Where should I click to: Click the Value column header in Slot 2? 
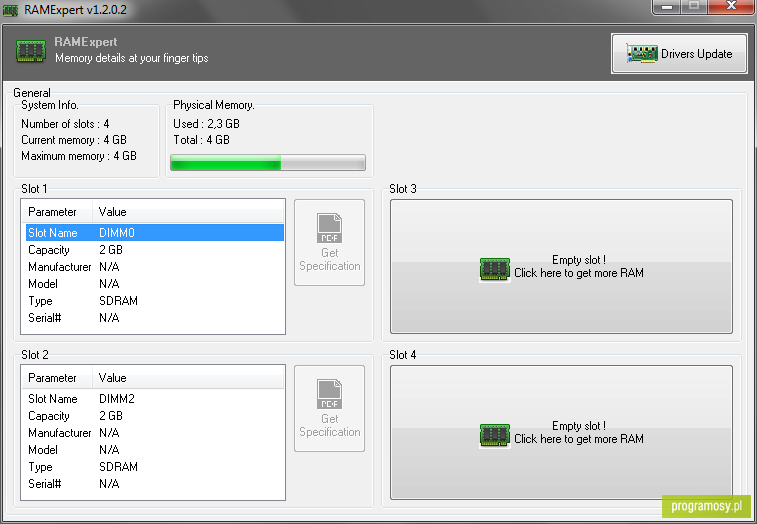(188, 378)
